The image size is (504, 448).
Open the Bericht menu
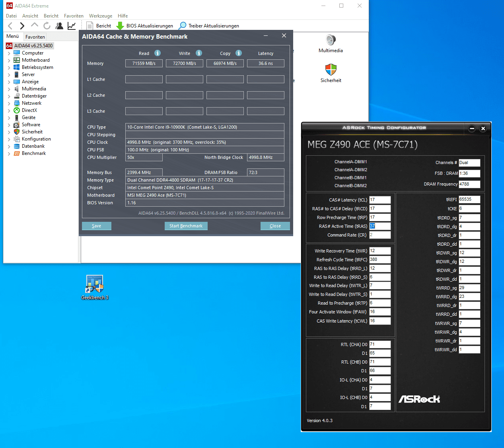click(x=51, y=16)
